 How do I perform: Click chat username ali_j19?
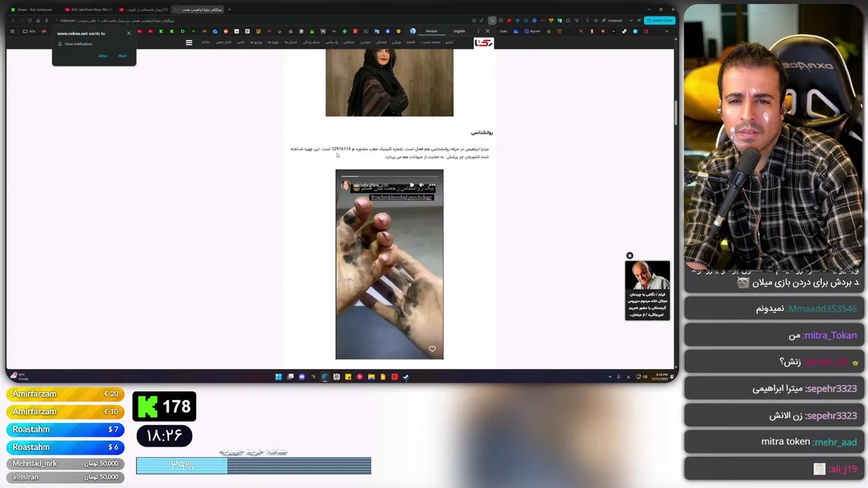click(x=843, y=469)
